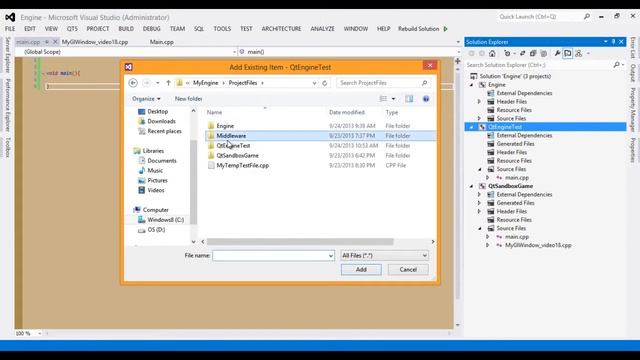Open the BUILD menu
This screenshot has height=360, width=640.
(x=126, y=29)
